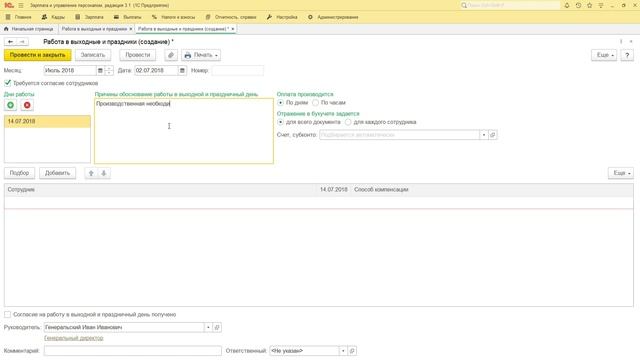Viewport: 640px width, 360px height.
Task: Open the Ответственный record icon
Action: [352, 351]
